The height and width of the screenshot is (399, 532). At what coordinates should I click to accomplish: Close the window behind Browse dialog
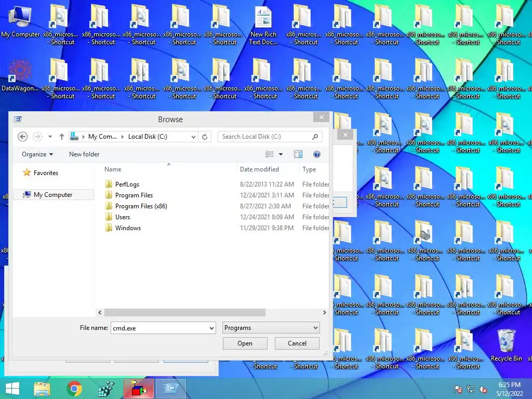[345, 135]
